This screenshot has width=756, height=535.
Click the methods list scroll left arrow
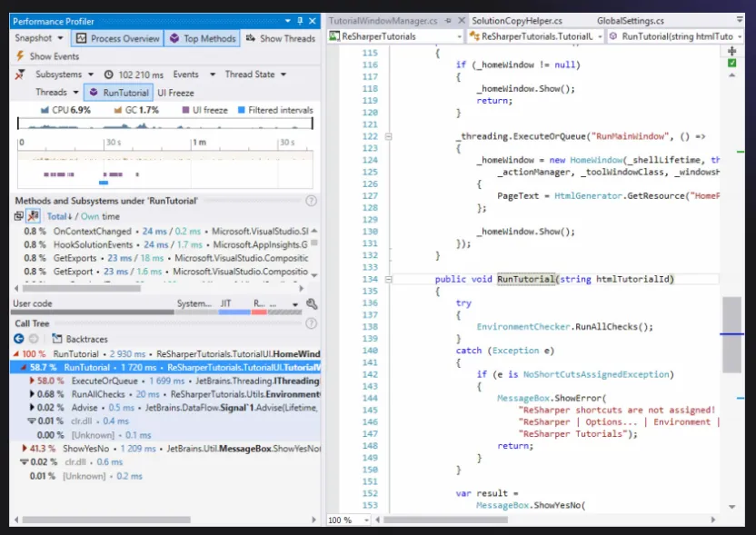(17, 289)
